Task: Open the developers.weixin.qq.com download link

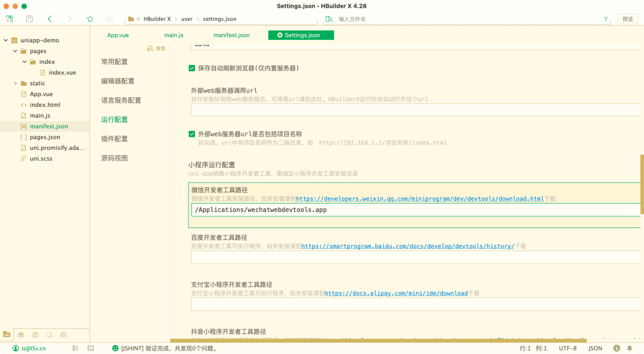Action: click(420, 199)
